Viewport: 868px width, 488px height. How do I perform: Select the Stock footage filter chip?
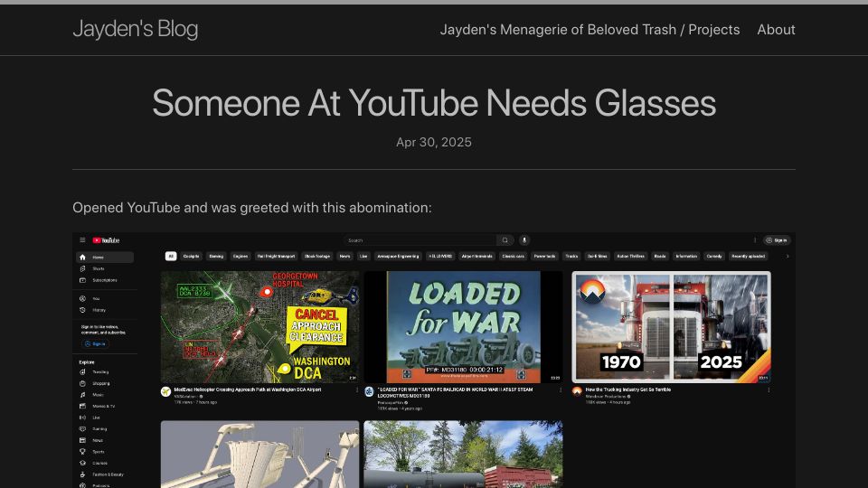pyautogui.click(x=317, y=256)
